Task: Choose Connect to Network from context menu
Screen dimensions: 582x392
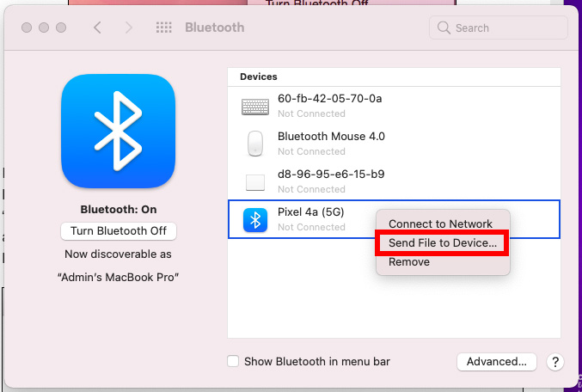Action: coord(440,224)
